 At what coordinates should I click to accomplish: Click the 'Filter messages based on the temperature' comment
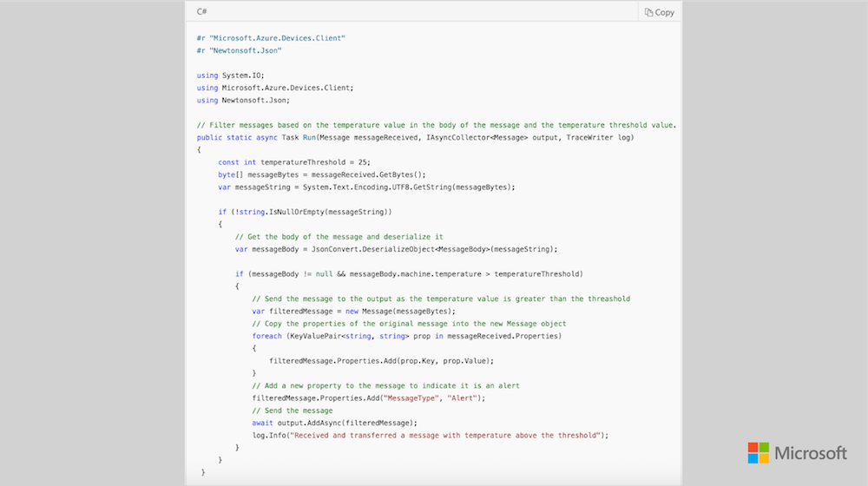tap(437, 125)
